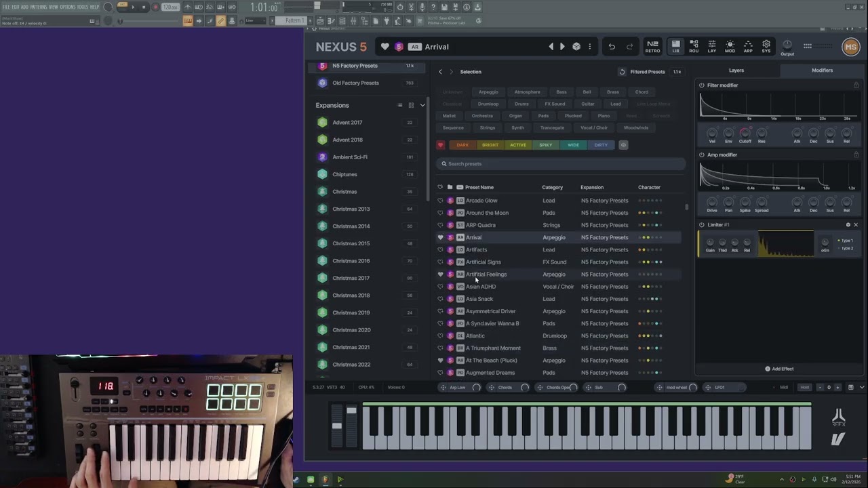Image resolution: width=868 pixels, height=488 pixels.
Task: Favorite the current preset with header heart
Action: click(x=385, y=47)
